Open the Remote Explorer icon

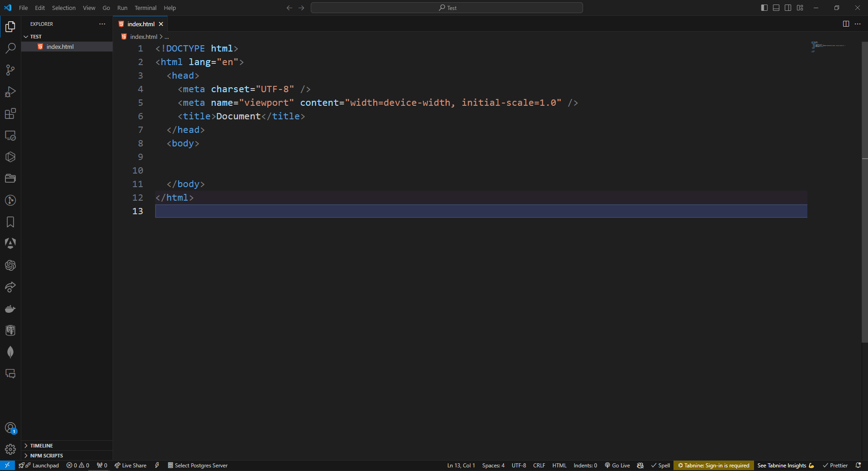click(x=10, y=135)
